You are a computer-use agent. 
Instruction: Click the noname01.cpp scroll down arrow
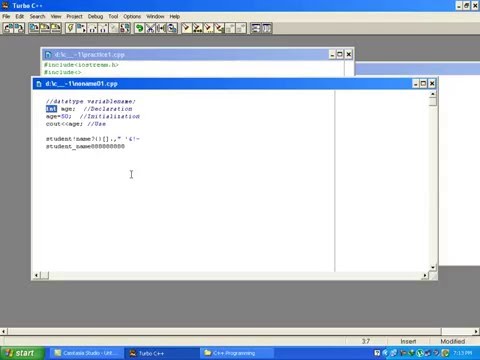[x=433, y=268]
